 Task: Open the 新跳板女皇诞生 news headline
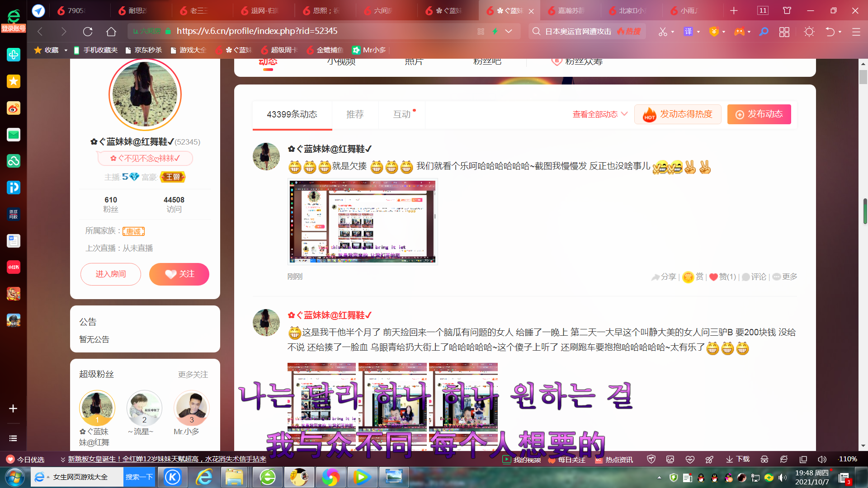[x=167, y=459]
